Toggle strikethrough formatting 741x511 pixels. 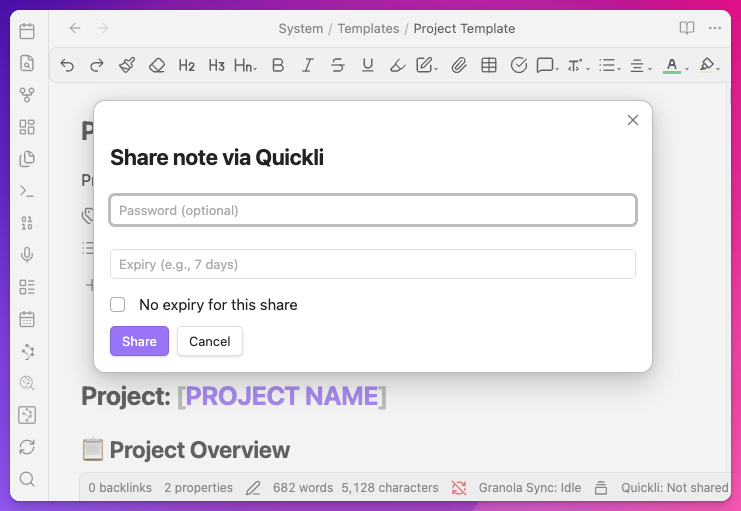tap(337, 65)
